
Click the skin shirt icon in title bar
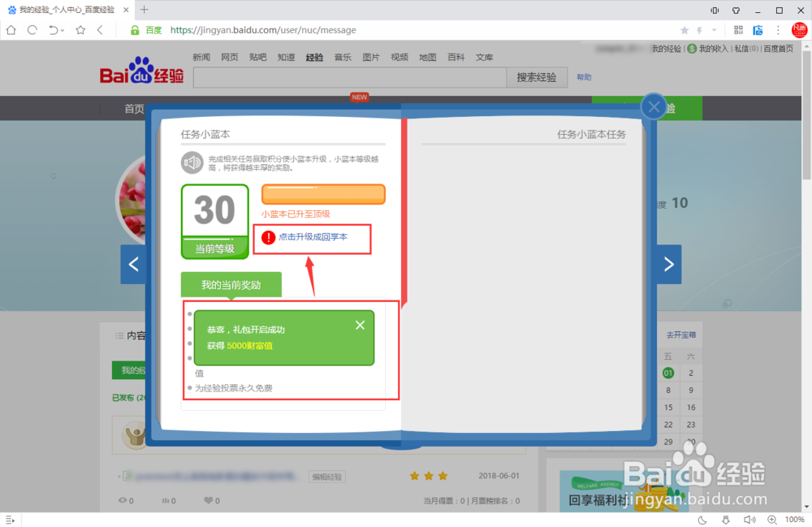[736, 10]
